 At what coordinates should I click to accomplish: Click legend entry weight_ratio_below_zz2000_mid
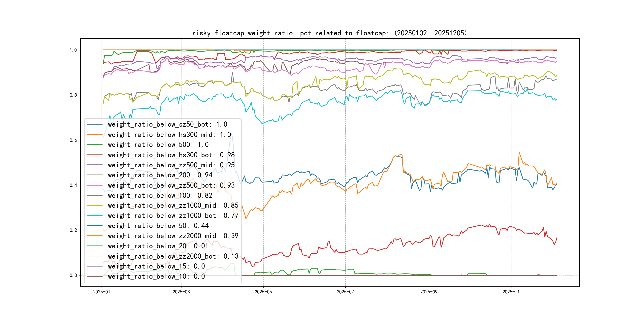pyautogui.click(x=173, y=236)
